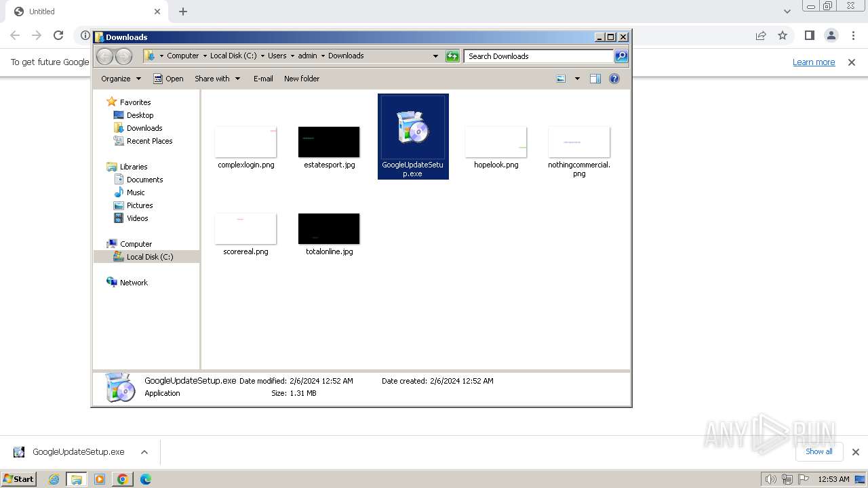Open Downloads in Favorites list

(138, 128)
